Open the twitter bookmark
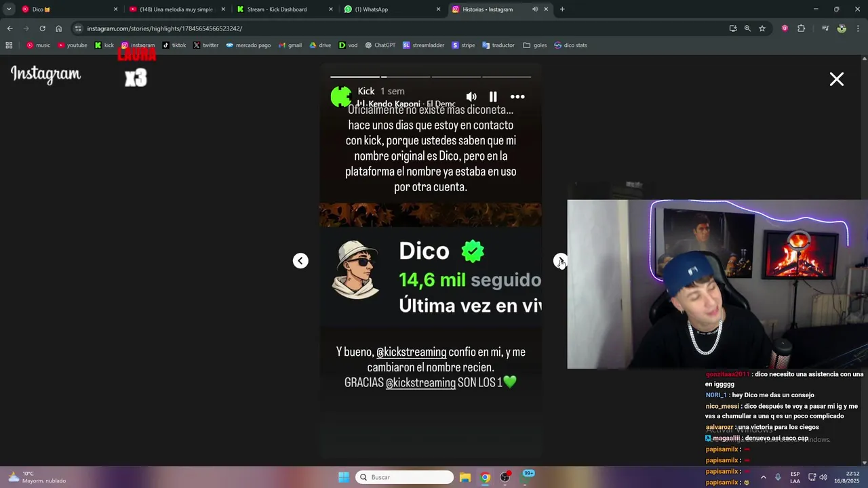 click(x=206, y=45)
